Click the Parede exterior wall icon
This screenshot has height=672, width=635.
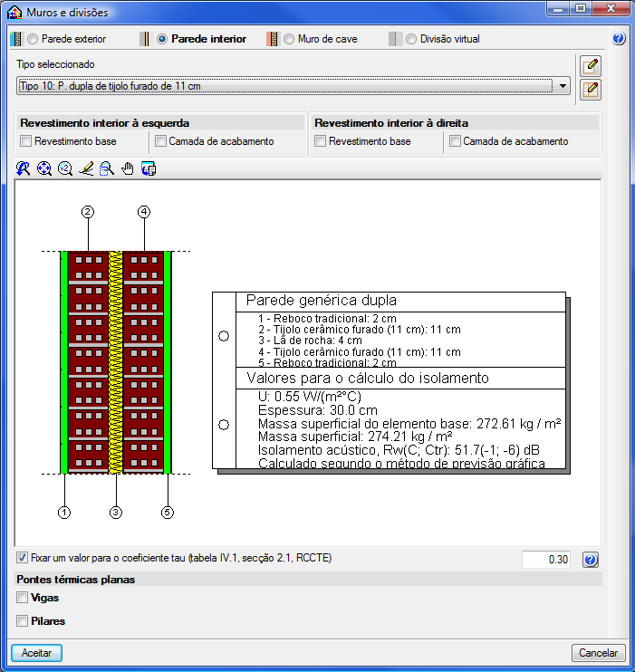click(16, 39)
